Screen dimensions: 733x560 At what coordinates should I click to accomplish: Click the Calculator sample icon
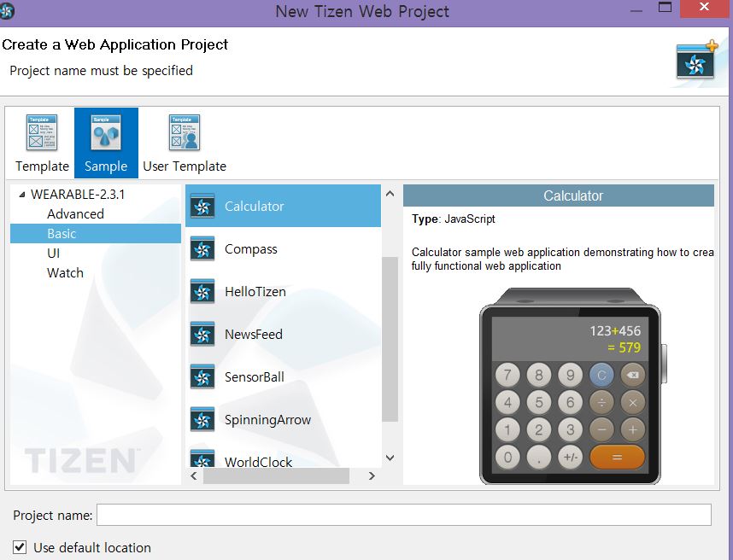pos(202,206)
